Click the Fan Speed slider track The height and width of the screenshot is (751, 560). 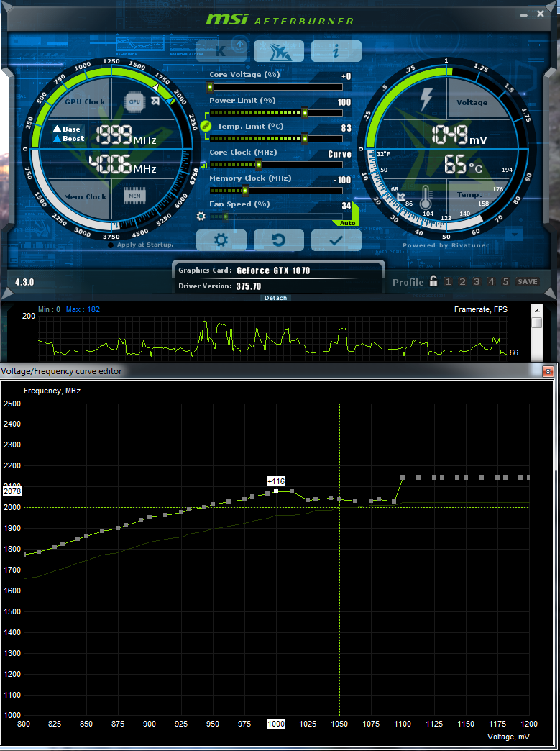[276, 217]
